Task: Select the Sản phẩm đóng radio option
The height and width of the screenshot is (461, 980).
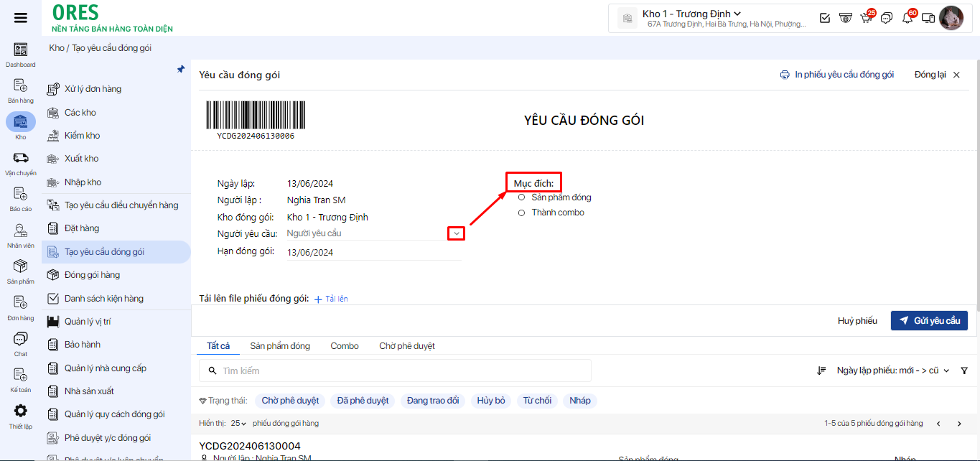Action: tap(522, 197)
